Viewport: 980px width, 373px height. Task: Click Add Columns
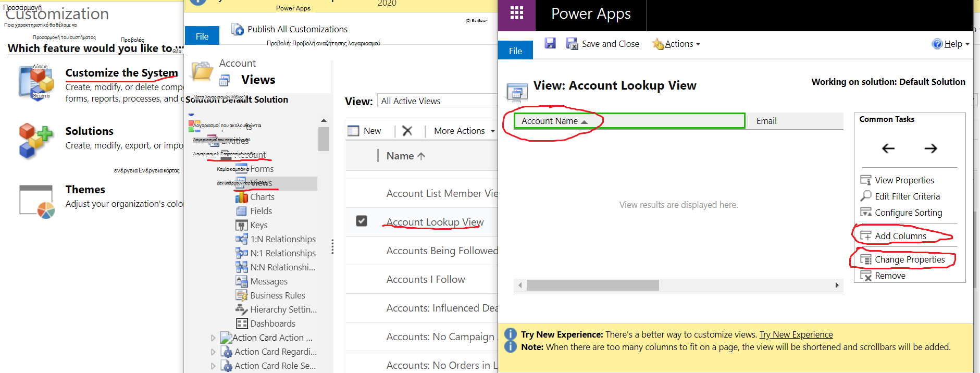click(x=894, y=236)
